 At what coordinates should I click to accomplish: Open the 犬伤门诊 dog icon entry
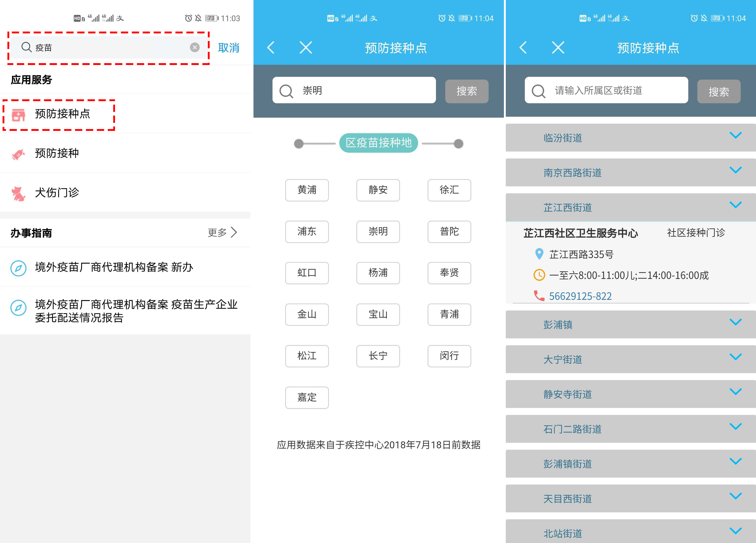(x=18, y=193)
